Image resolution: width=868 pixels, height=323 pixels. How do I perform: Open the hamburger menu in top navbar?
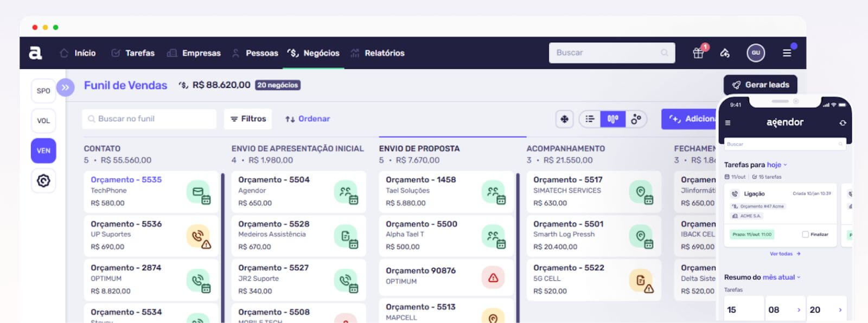[787, 53]
